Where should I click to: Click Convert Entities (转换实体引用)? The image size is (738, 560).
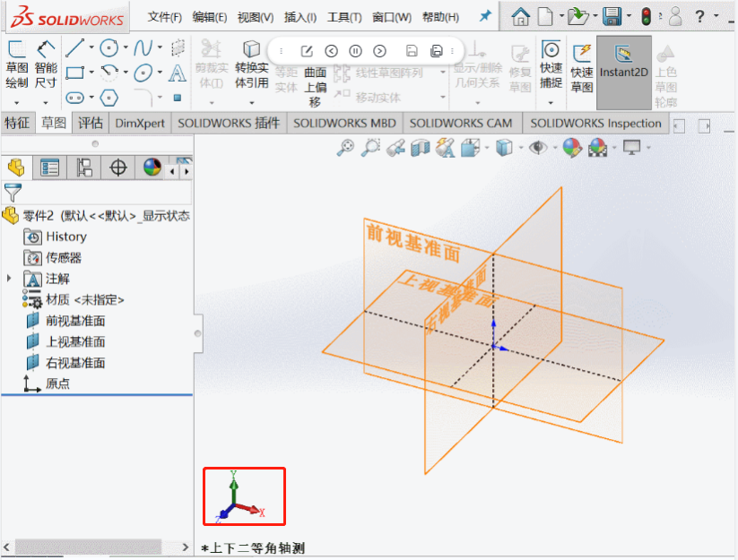(252, 65)
